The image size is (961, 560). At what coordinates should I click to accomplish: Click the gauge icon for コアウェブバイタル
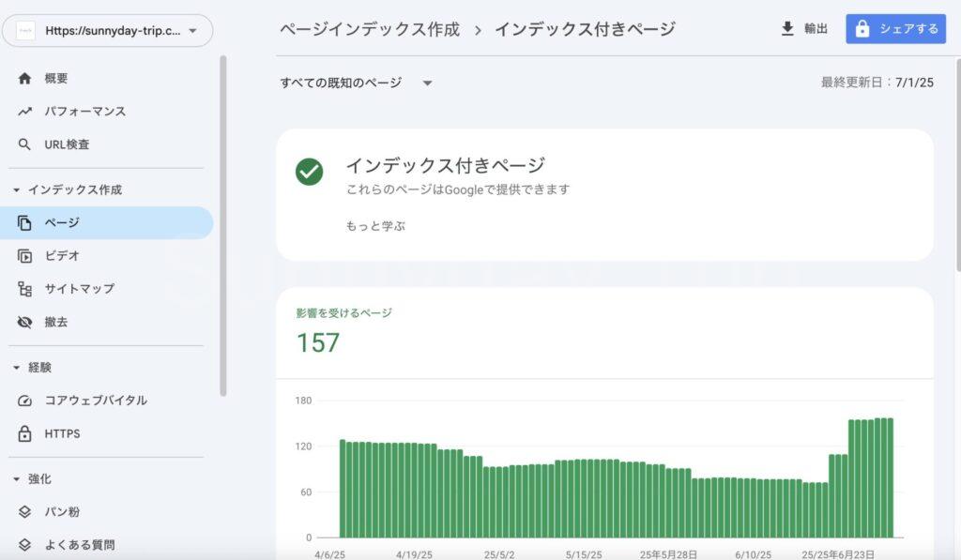coord(25,401)
